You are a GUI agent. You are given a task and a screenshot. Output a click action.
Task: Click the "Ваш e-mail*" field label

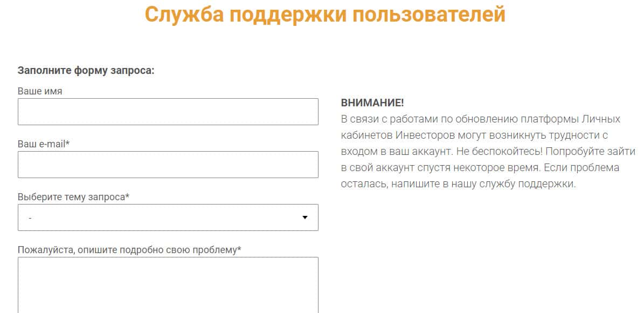click(44, 144)
